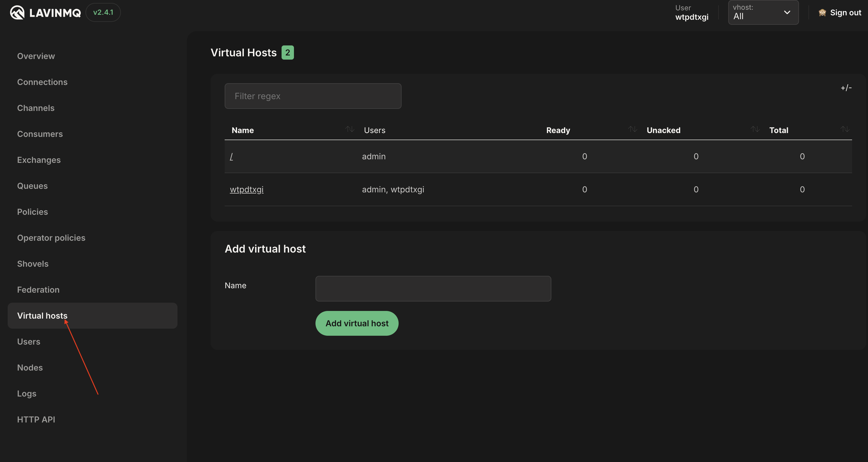Go to the Queues page

[x=32, y=186]
